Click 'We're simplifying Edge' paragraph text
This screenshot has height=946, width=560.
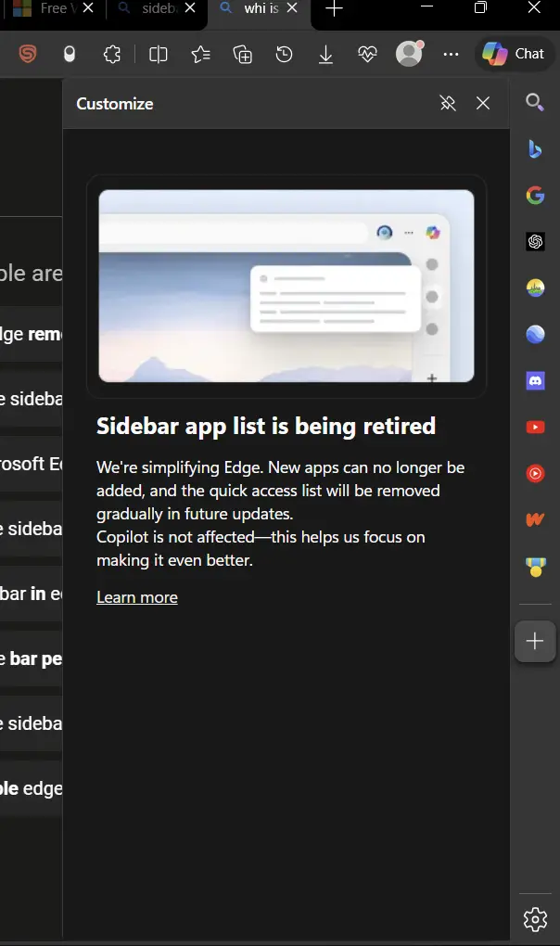click(x=280, y=491)
